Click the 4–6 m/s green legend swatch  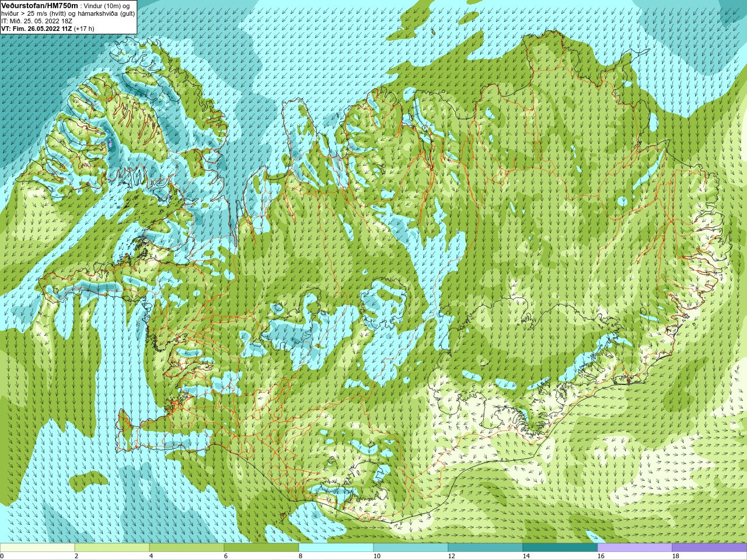pos(187,548)
